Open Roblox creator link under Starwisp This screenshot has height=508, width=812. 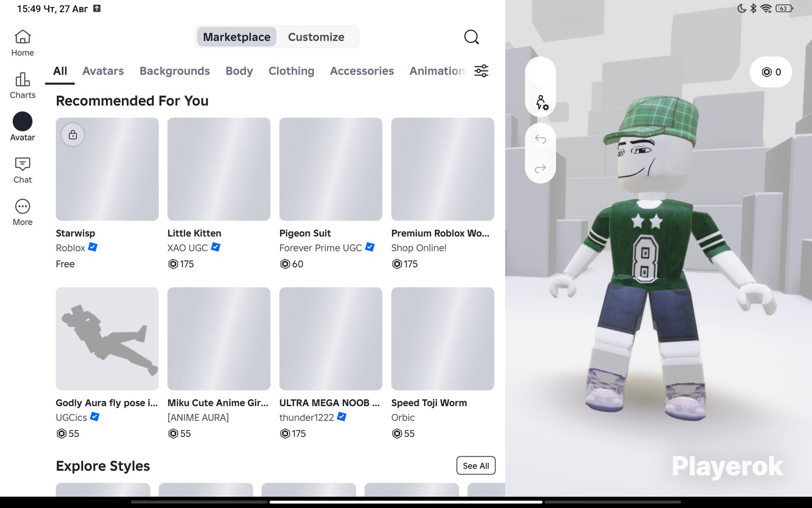coord(71,248)
